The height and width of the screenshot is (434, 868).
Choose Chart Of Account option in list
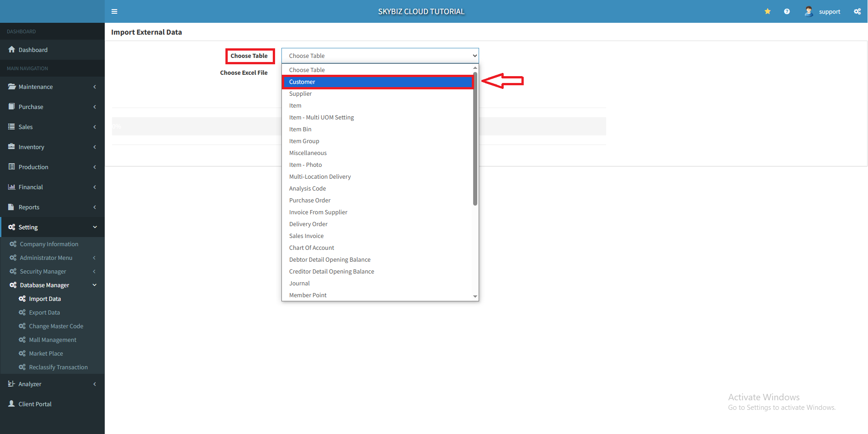311,248
